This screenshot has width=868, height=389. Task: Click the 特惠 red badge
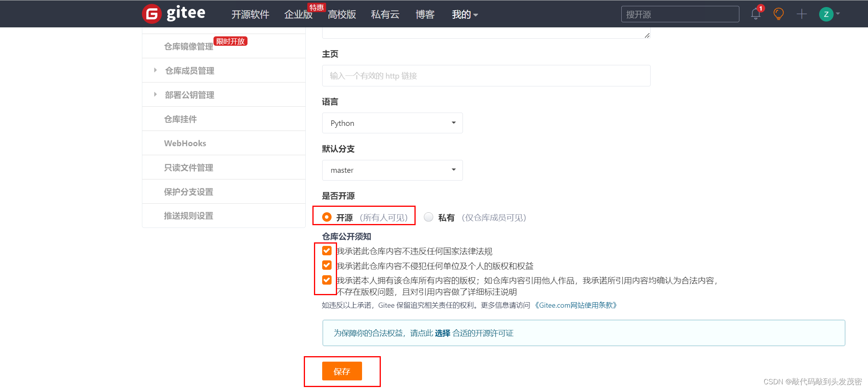316,7
